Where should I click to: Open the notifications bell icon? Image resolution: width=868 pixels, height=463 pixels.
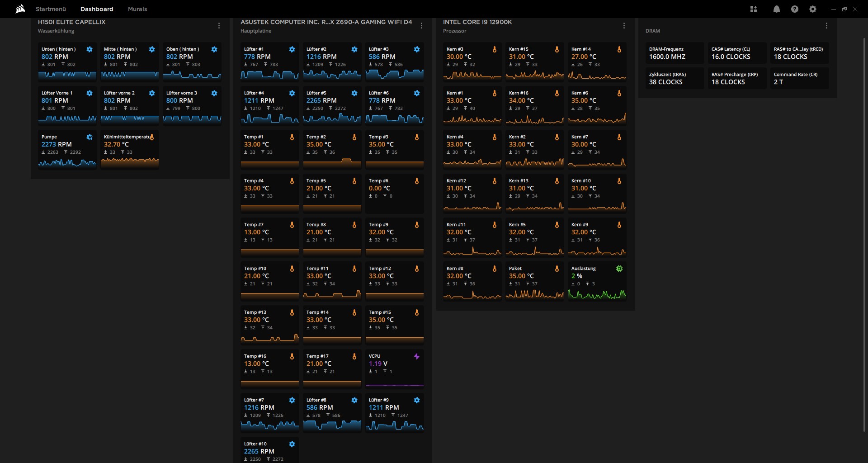[x=776, y=9]
